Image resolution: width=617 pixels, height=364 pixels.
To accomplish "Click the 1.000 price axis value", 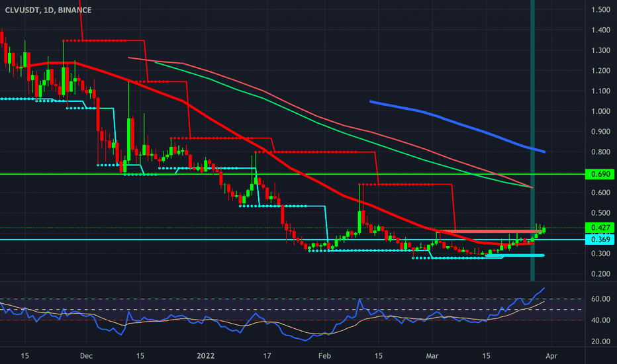I will (x=601, y=111).
